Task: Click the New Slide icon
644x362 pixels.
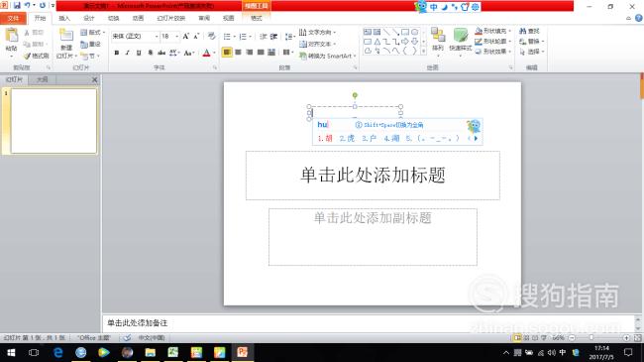Action: click(66, 36)
